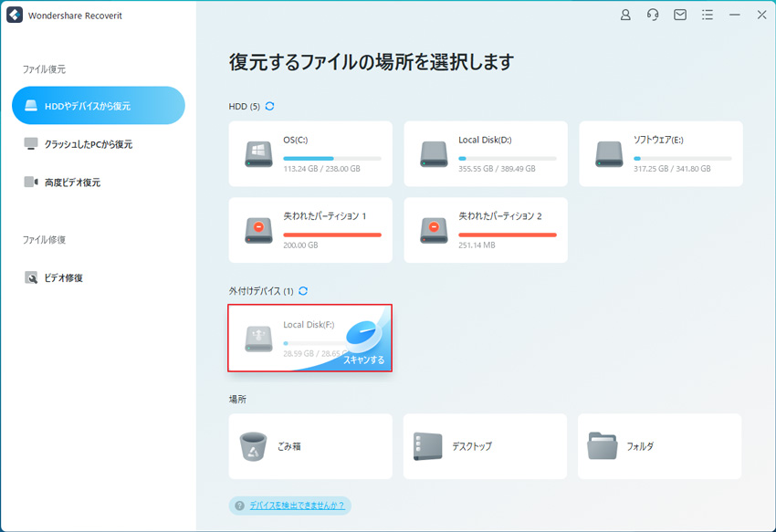776x532 pixels.
Task: Click the red usage bar of 失われたパーティション 2
Action: tap(507, 235)
